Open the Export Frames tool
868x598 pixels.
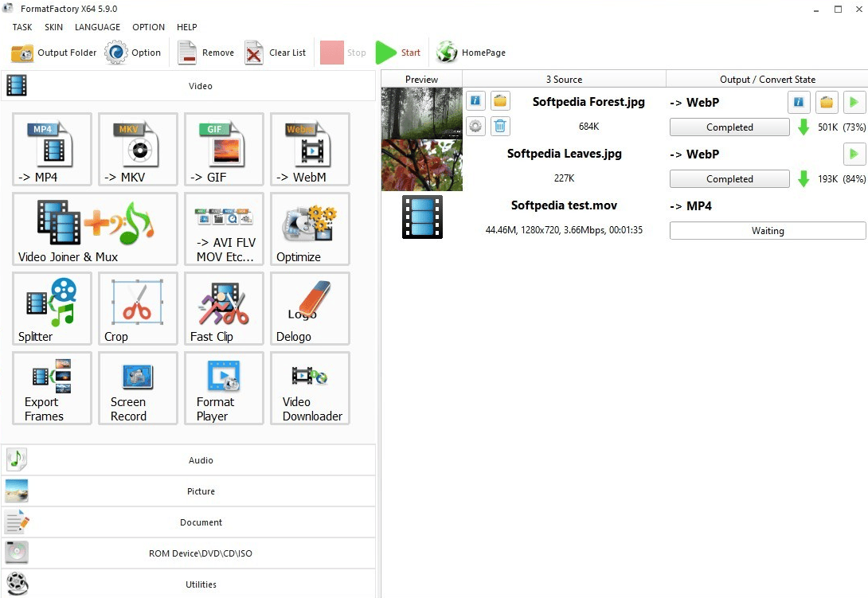pyautogui.click(x=52, y=388)
